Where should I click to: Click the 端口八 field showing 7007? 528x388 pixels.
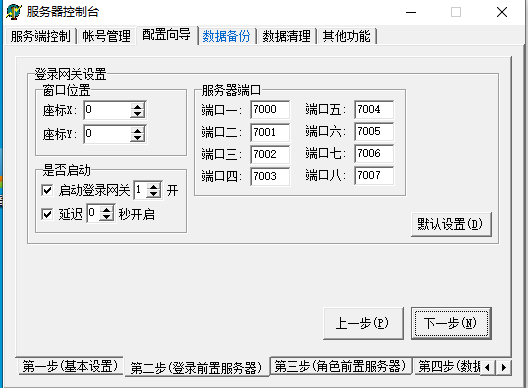(374, 175)
